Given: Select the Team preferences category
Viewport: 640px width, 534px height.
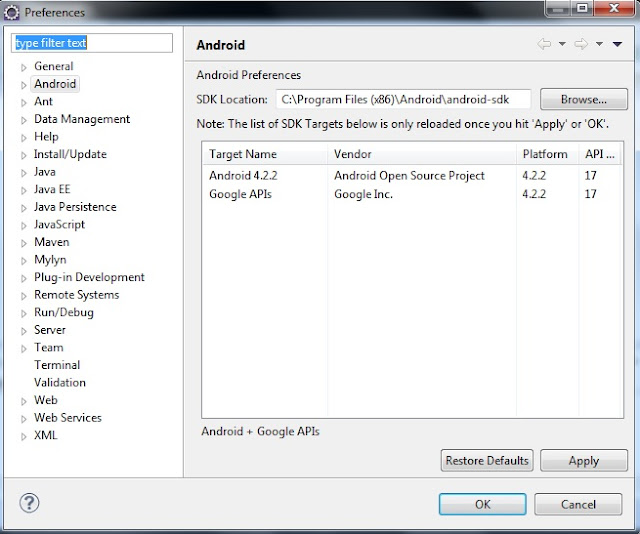Looking at the screenshot, I should click(49, 347).
